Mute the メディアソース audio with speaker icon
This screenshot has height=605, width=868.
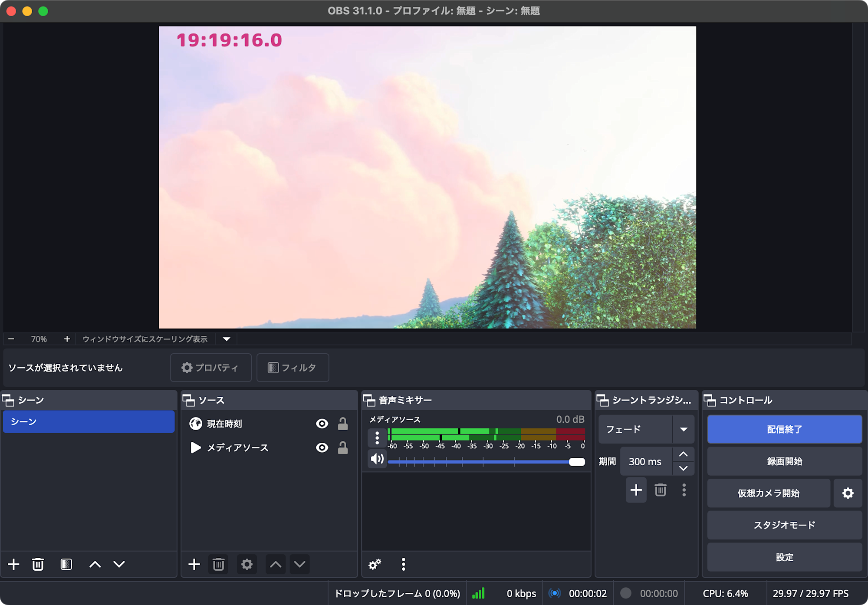pyautogui.click(x=377, y=459)
